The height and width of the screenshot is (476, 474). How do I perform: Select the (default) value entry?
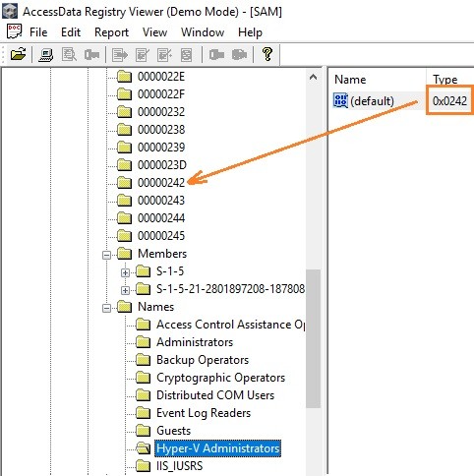[x=372, y=100]
